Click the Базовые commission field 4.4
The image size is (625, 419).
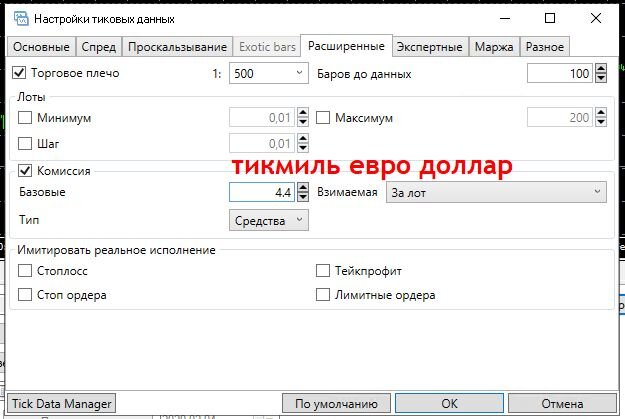click(x=262, y=192)
